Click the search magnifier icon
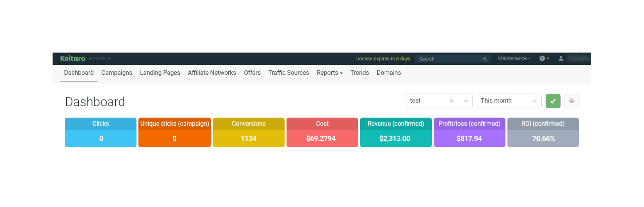This screenshot has width=644, height=207. [x=485, y=59]
